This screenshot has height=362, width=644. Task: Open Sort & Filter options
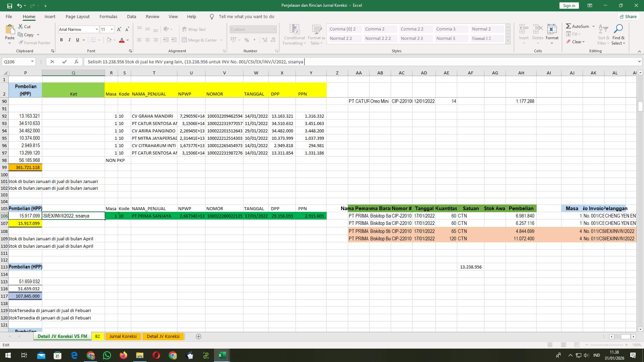click(603, 35)
